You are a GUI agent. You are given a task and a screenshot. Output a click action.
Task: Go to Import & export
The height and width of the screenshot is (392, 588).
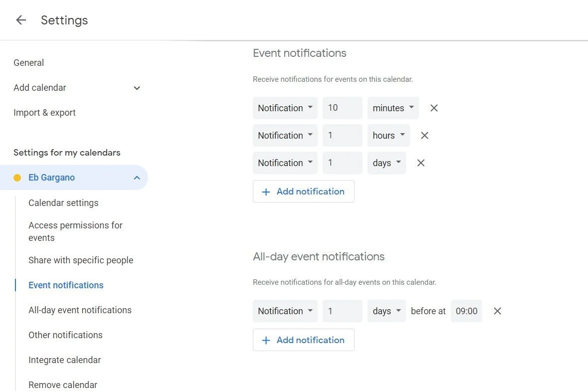pos(44,113)
